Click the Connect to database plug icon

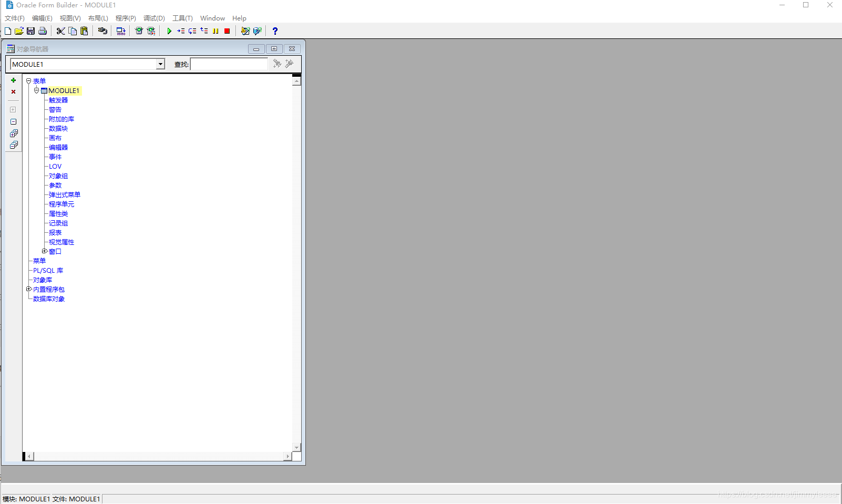pos(102,31)
